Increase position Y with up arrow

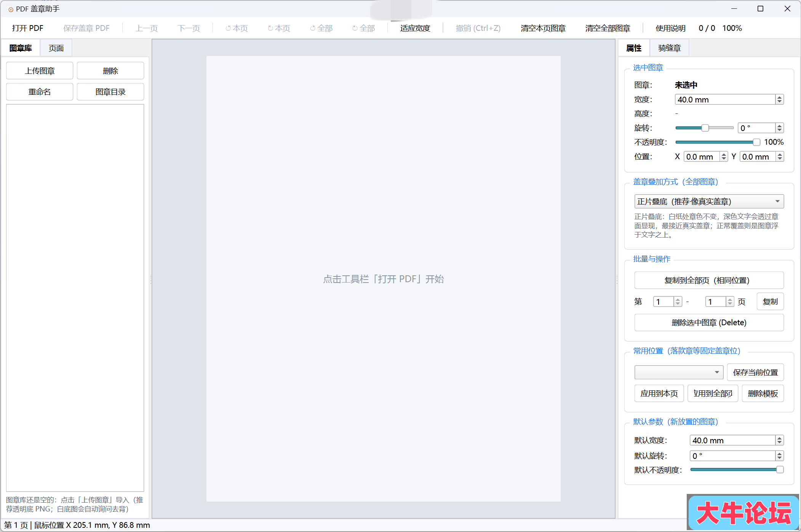tap(780, 154)
